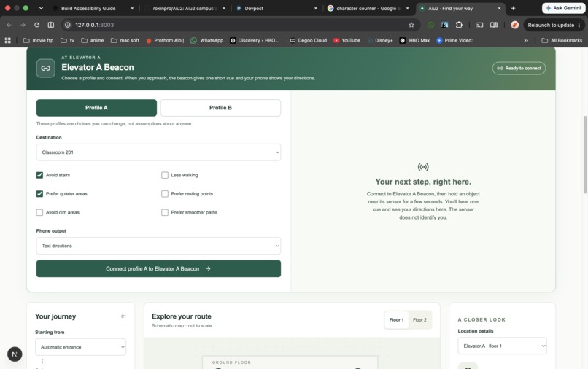The width and height of the screenshot is (588, 369).
Task: Open the Location details dropdown
Action: 502,346
